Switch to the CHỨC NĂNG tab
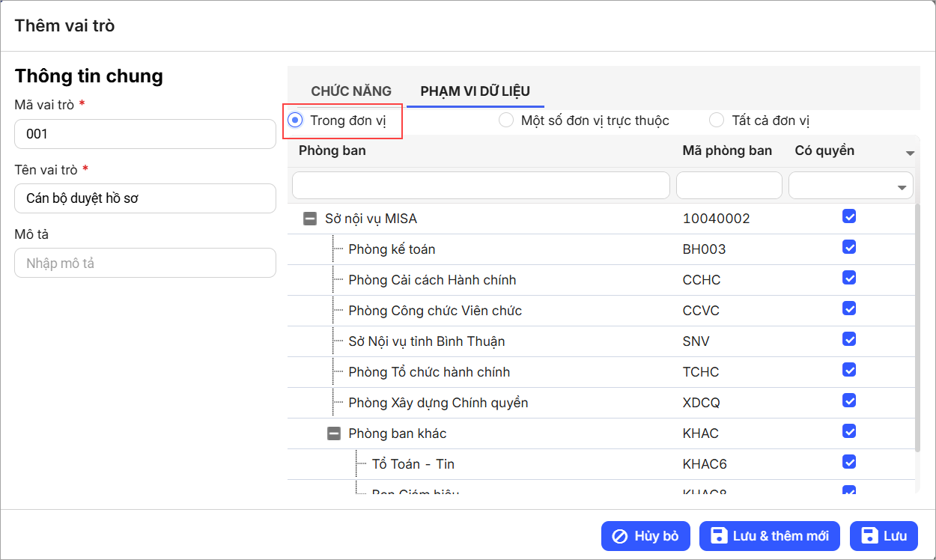Viewport: 936px width, 560px height. 351,91
